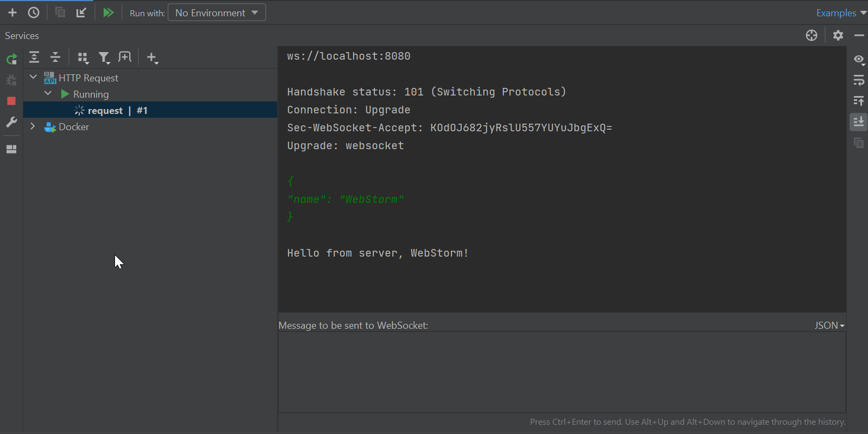The height and width of the screenshot is (434, 868).
Task: Open the request history clock icon
Action: 34,12
